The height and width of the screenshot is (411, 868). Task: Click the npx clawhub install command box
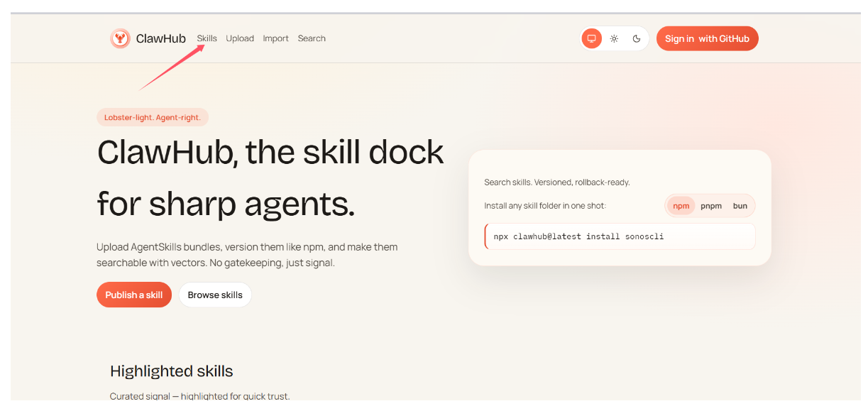point(620,236)
